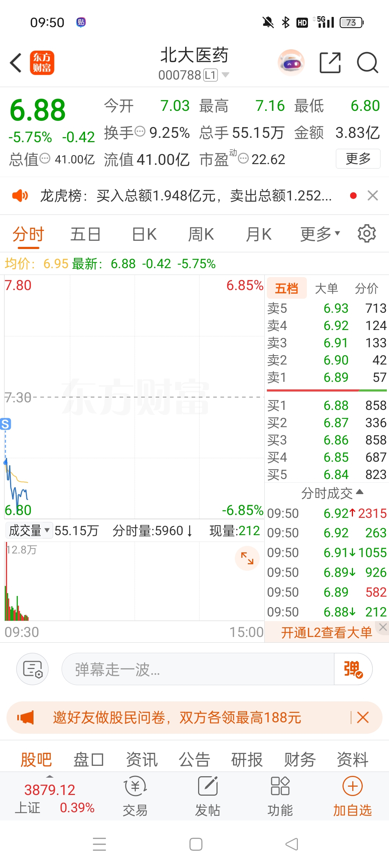
Task: Tap the back arrow icon
Action: [x=16, y=63]
